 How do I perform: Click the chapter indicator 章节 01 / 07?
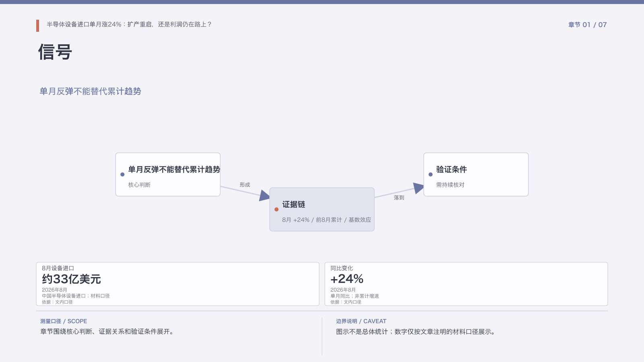587,25
